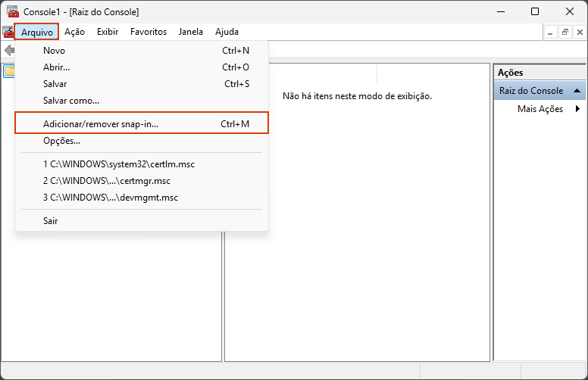Image resolution: width=588 pixels, height=380 pixels.
Task: Open the Favoritos menu
Action: (149, 32)
